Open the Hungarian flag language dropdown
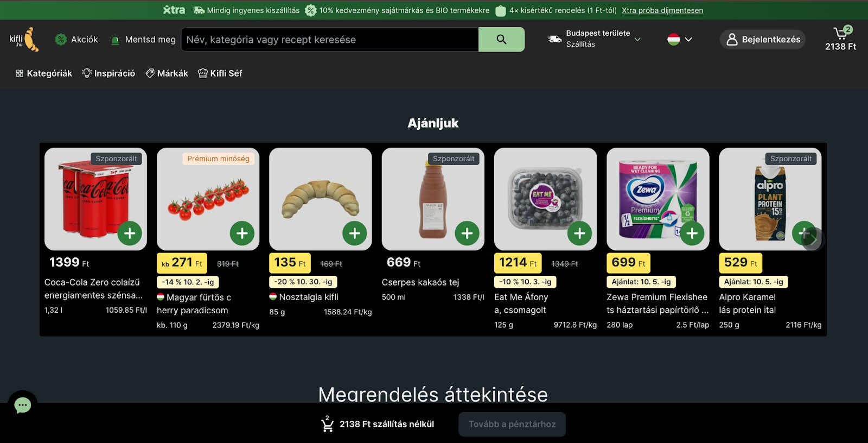This screenshot has width=868, height=443. coord(680,39)
